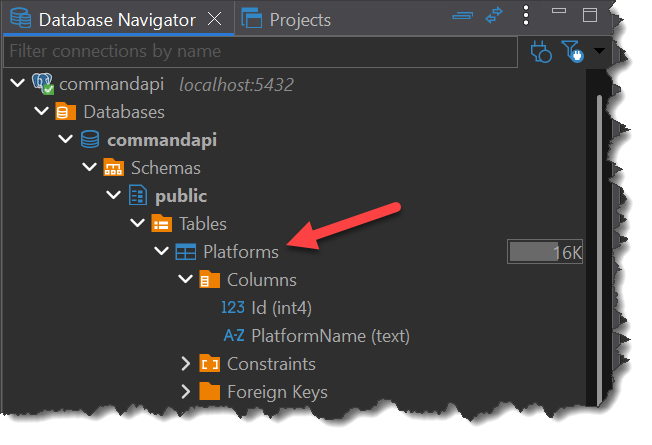Collapse the public schema node

[x=114, y=195]
